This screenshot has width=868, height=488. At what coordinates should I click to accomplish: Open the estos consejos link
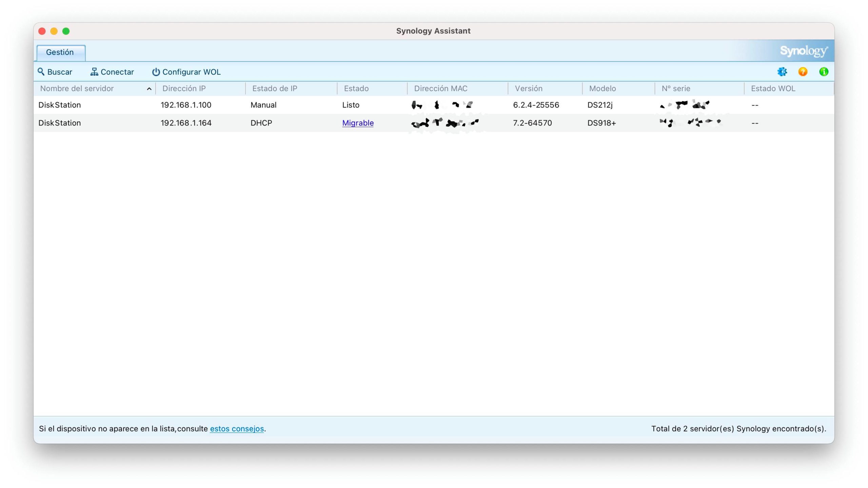[237, 429]
